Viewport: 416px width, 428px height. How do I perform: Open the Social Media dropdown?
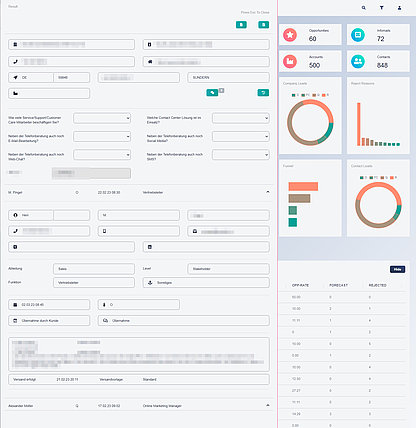pyautogui.click(x=241, y=136)
